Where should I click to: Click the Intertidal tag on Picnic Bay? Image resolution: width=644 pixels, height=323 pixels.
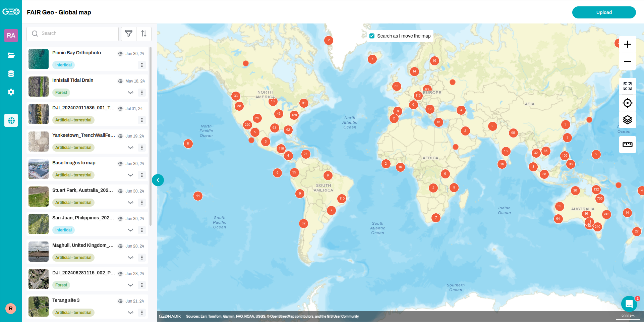[x=63, y=65]
